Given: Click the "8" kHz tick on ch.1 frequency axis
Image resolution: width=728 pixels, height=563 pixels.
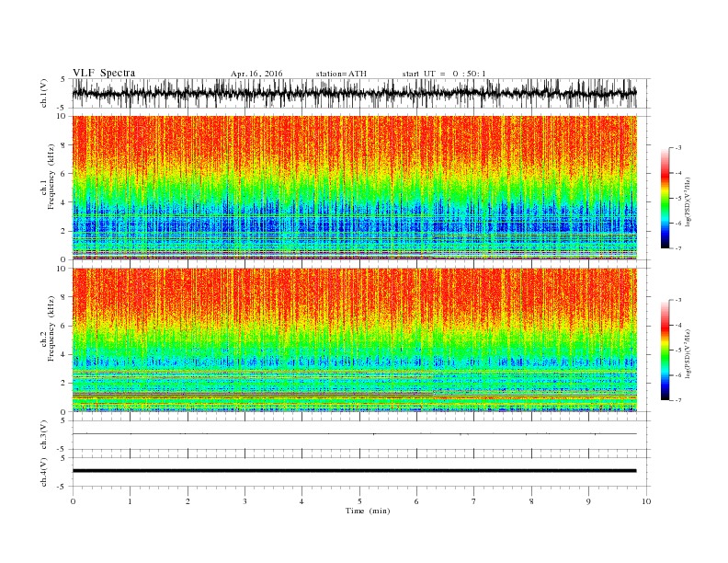Looking at the screenshot, I should pos(63,145).
